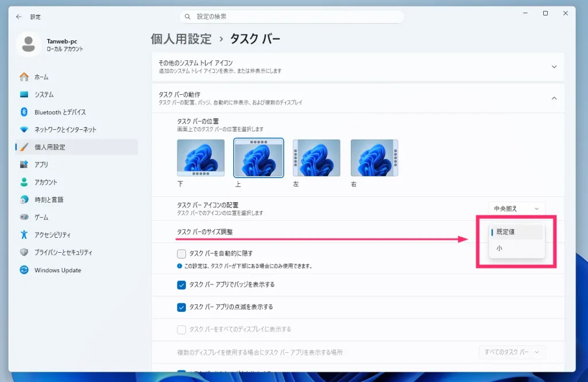Click the Tanweb-pc user avatar
Image resolution: width=588 pixels, height=382 pixels.
coord(29,45)
